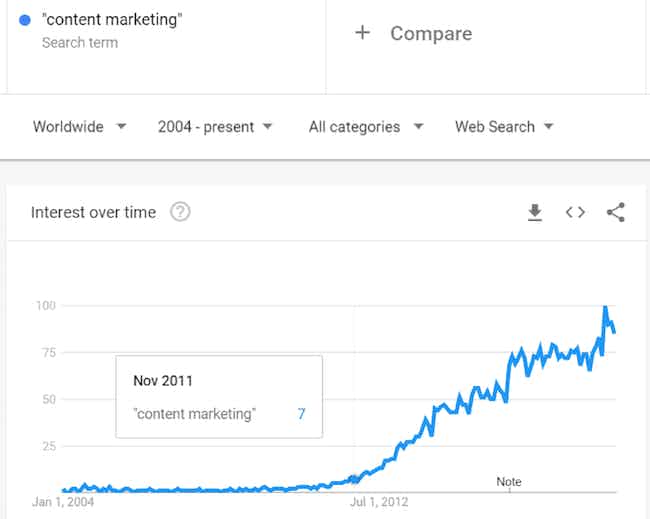The image size is (650, 519).
Task: Click the "Search term" label
Action: (x=80, y=43)
